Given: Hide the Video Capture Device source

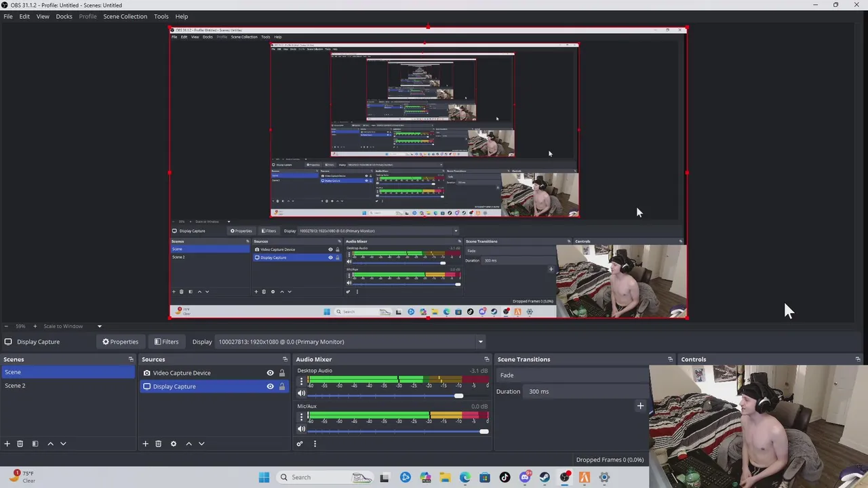Looking at the screenshot, I should 270,373.
